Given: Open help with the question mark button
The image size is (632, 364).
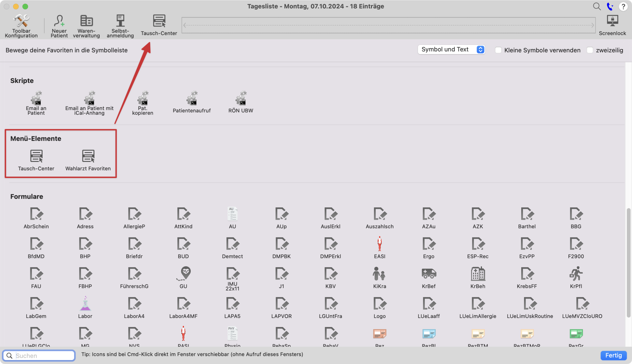Looking at the screenshot, I should 623,6.
